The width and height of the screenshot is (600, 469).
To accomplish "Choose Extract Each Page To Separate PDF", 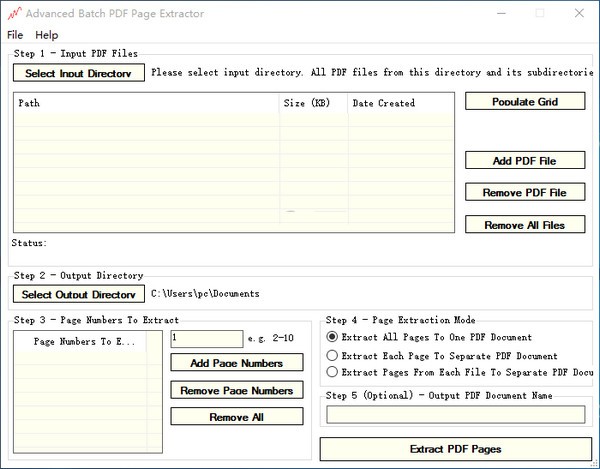I will coord(333,355).
